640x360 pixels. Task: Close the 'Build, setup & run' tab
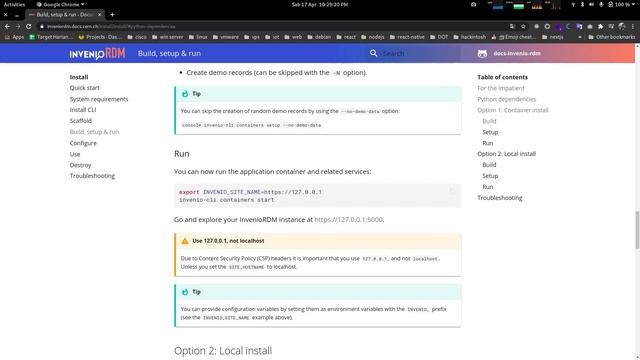pos(100,15)
